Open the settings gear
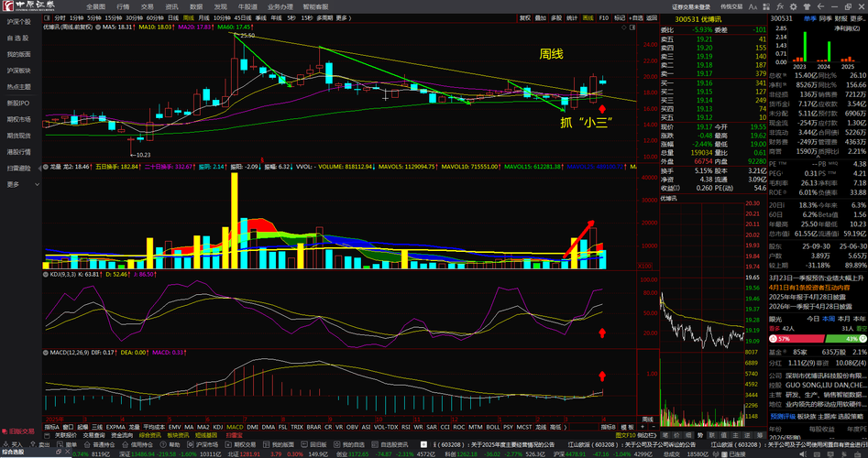Screen dimensions: 868x458 pyautogui.click(x=793, y=6)
